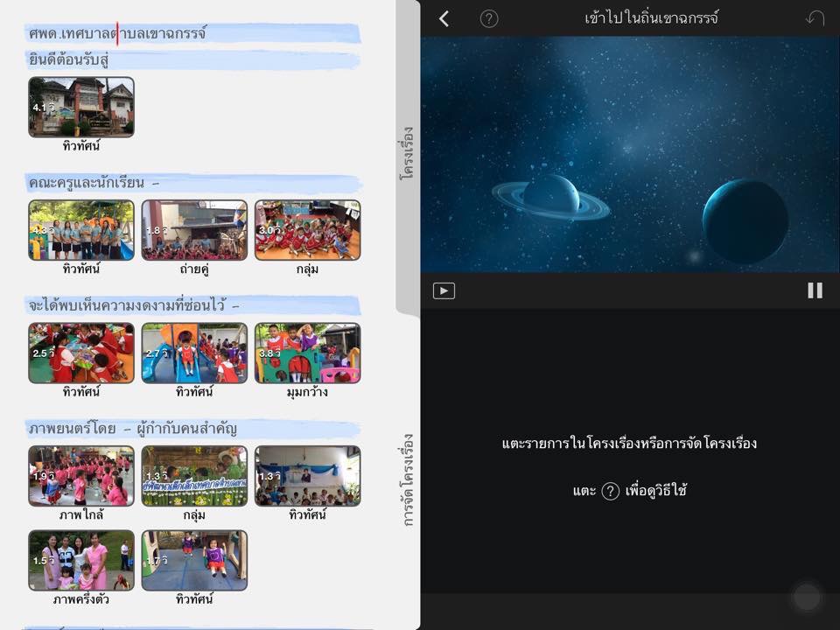Tap the planet preview in the viewer
Image resolution: width=840 pixels, height=630 pixels.
pos(630,154)
